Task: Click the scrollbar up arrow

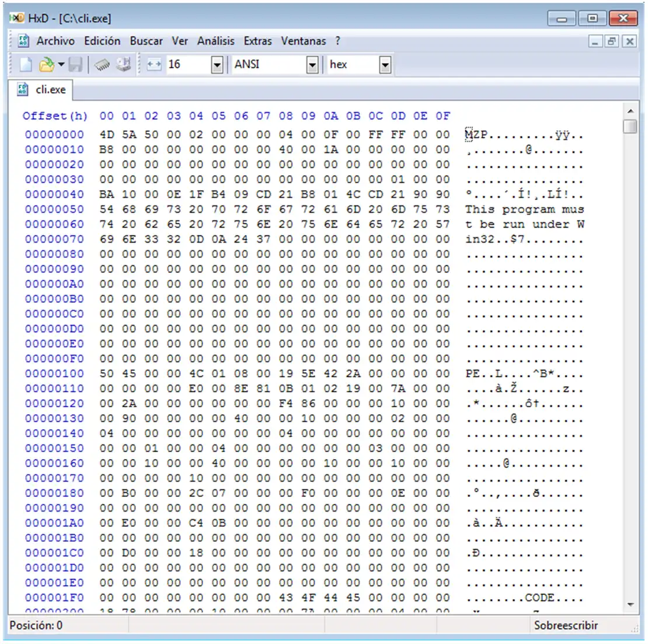Action: click(x=630, y=111)
